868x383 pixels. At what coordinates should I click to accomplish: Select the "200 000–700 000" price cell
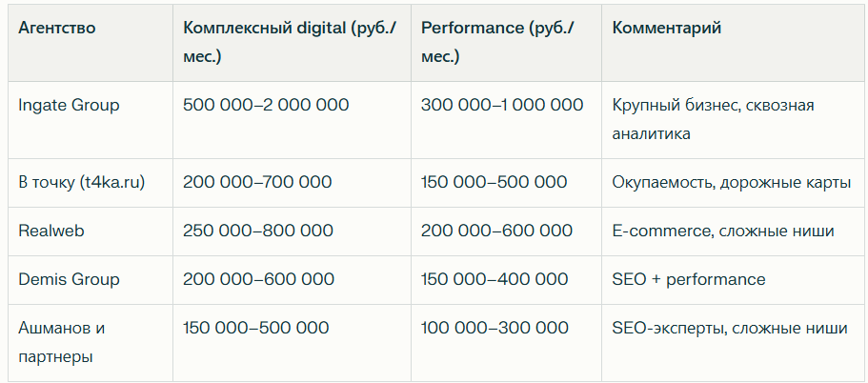pos(257,182)
